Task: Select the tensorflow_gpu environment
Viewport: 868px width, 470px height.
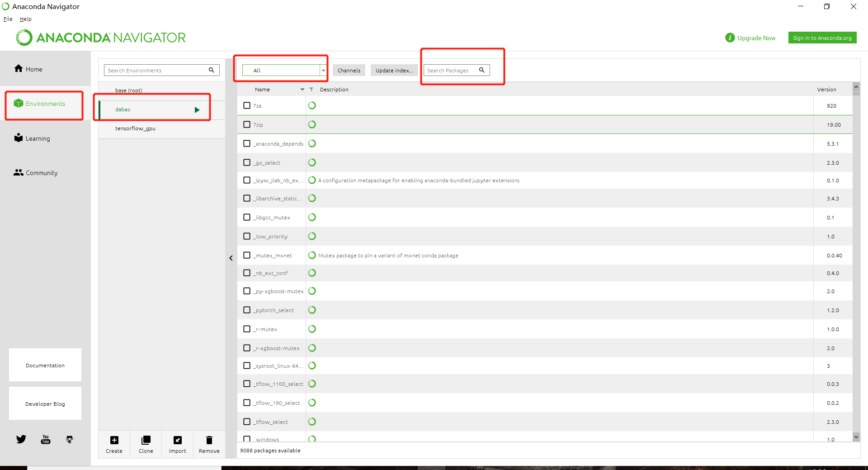Action: pyautogui.click(x=162, y=128)
